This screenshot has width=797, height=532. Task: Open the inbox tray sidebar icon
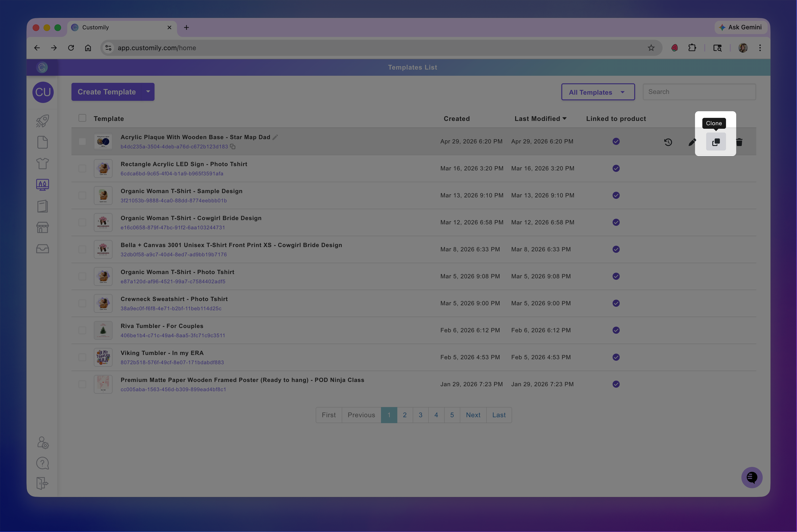(x=42, y=249)
